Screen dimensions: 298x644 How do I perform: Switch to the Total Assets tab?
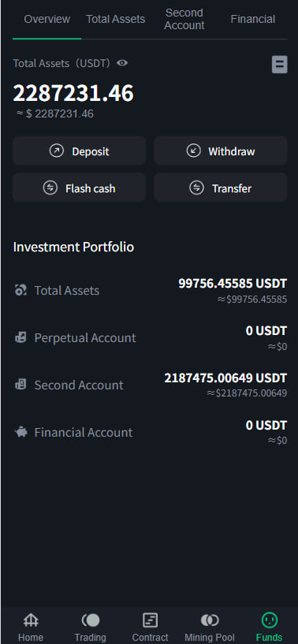[116, 19]
